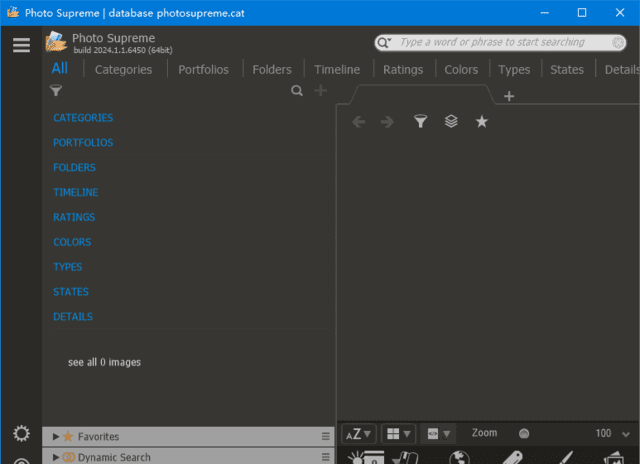Open the TYPES link in the catalog list
This screenshot has height=464, width=640.
tap(68, 267)
